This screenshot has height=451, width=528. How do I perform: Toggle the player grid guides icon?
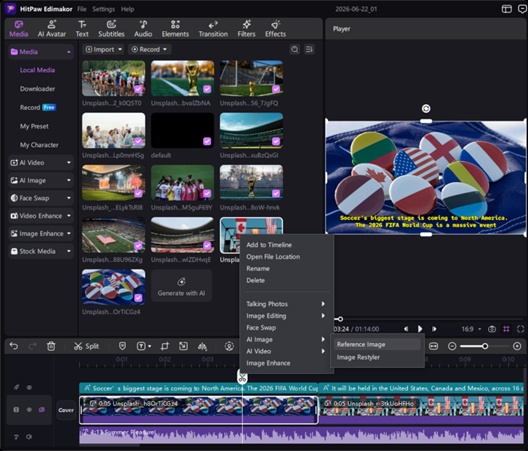(x=506, y=329)
